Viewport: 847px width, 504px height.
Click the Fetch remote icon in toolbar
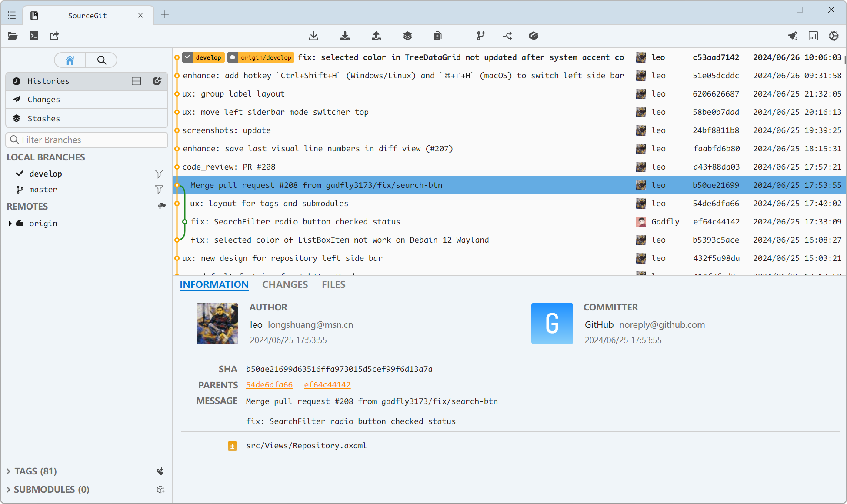(313, 36)
